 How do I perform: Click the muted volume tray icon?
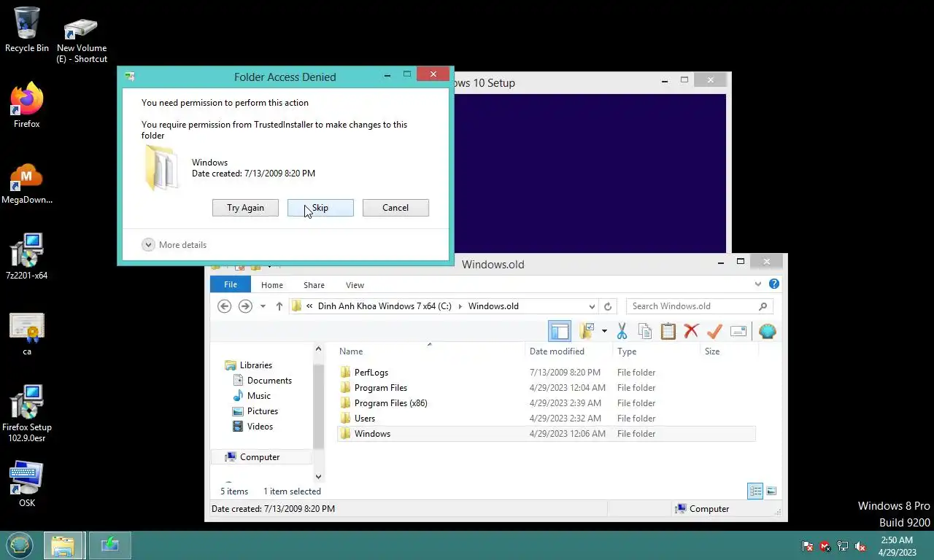861,546
